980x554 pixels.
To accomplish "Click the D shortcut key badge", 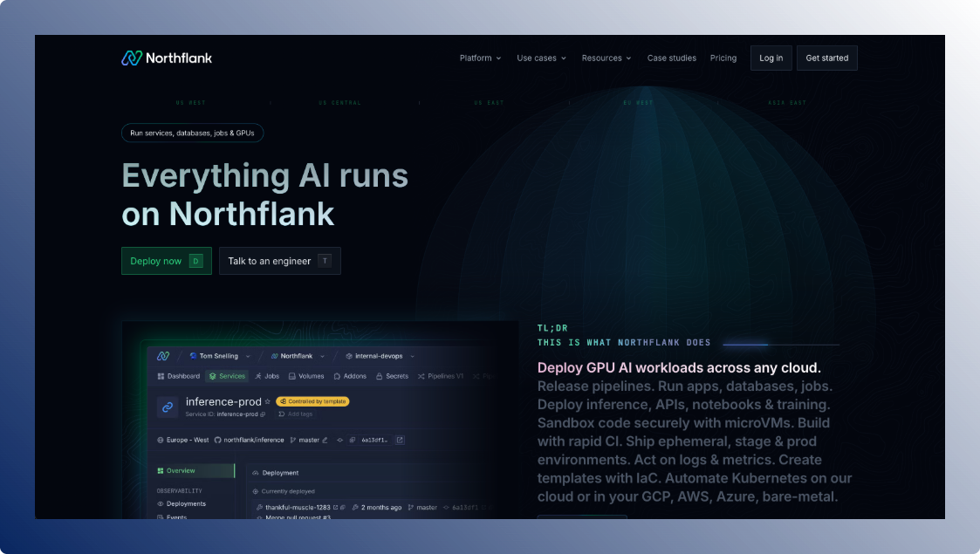I will [x=195, y=261].
